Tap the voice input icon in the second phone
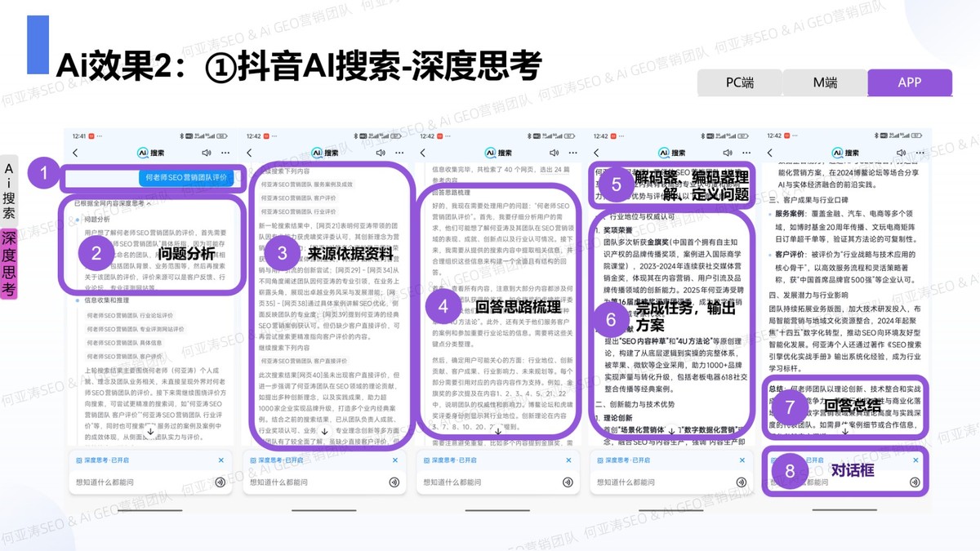Image resolution: width=980 pixels, height=551 pixels. [x=394, y=482]
